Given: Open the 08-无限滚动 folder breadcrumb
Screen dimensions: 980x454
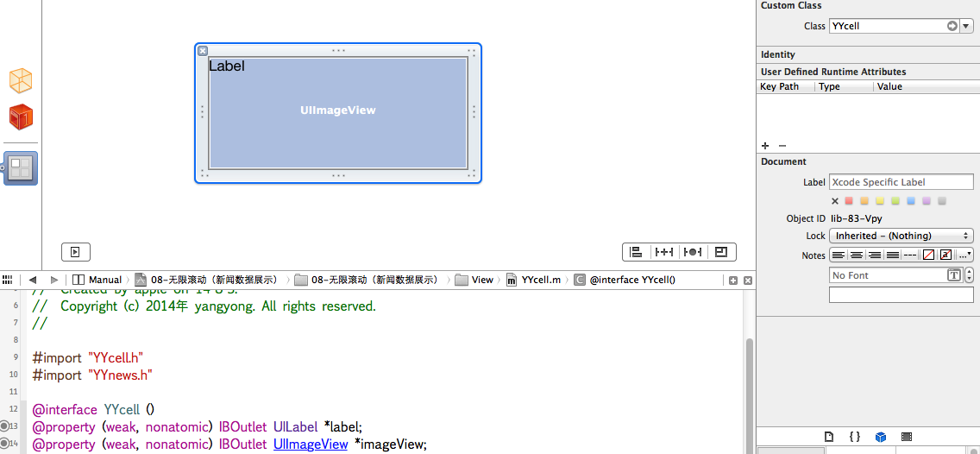Looking at the screenshot, I should click(x=367, y=280).
